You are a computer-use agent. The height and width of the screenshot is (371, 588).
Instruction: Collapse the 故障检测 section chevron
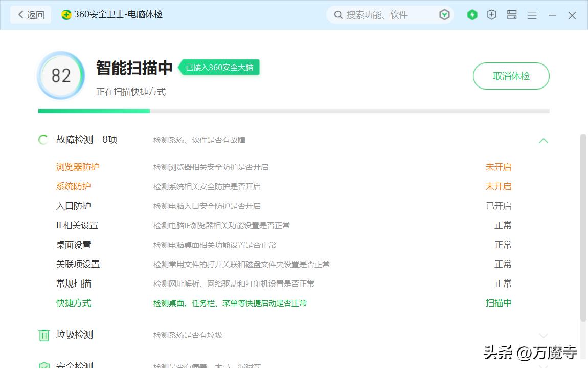[x=544, y=140]
